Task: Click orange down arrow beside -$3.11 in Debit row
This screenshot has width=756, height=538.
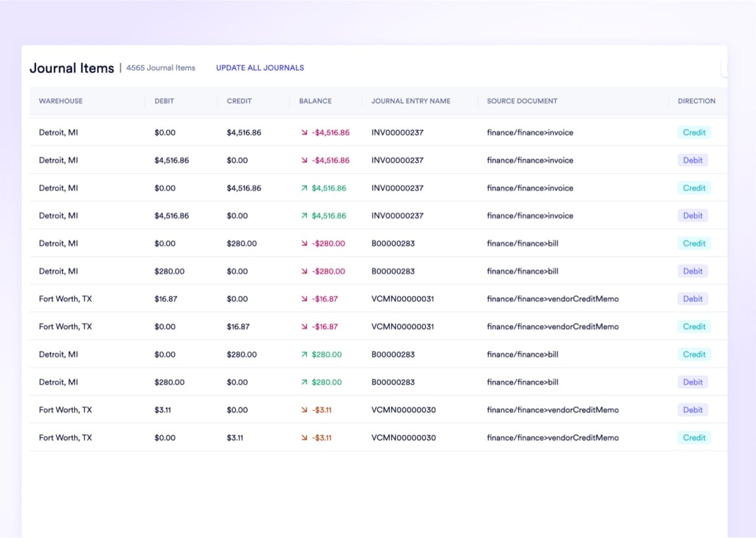Action: (x=304, y=410)
